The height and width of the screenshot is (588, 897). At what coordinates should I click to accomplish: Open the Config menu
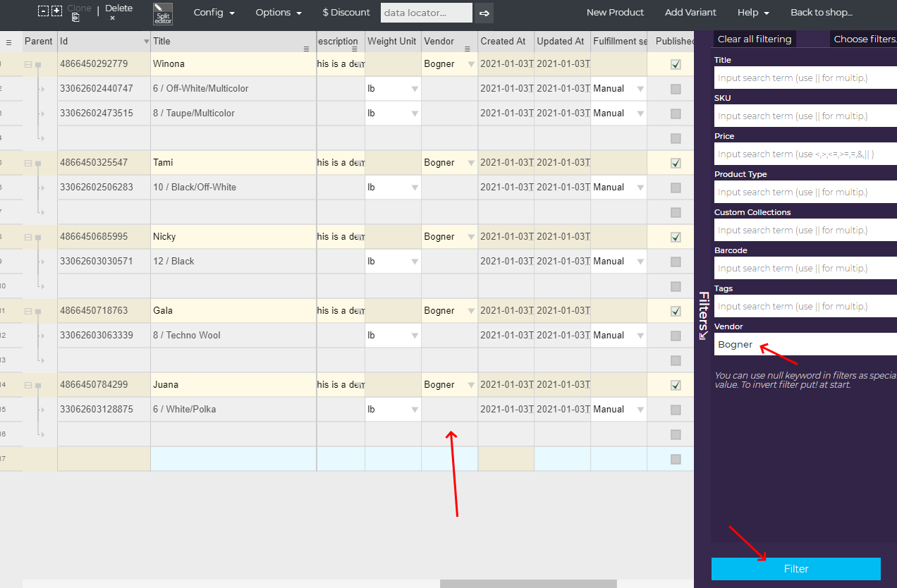point(214,13)
